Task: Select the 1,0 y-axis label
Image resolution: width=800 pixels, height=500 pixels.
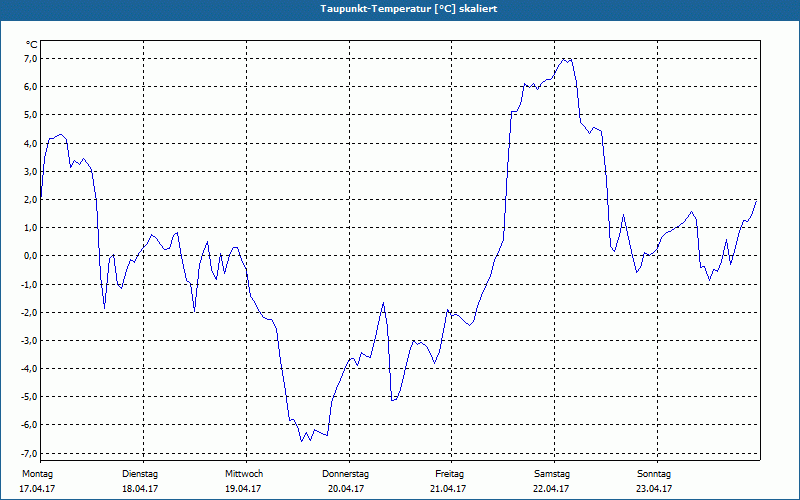Action: pyautogui.click(x=31, y=228)
